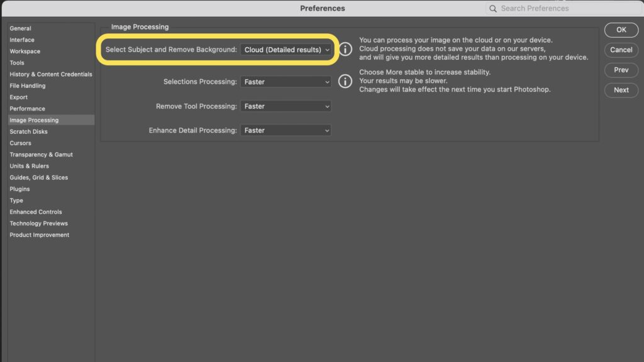The image size is (644, 362).
Task: Open Enhanced Controls preferences
Action: pos(36,212)
